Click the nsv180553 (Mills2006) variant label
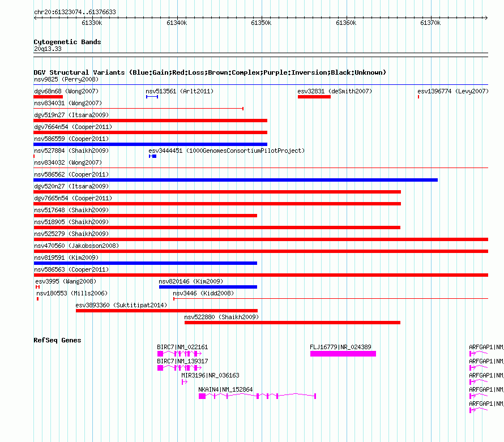The height and width of the screenshot is (442, 504). [72, 293]
